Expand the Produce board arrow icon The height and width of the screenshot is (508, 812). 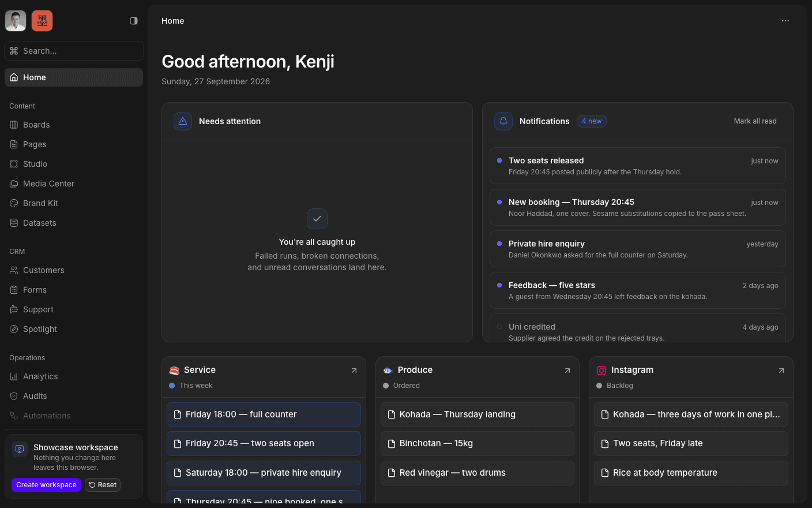[x=567, y=371]
